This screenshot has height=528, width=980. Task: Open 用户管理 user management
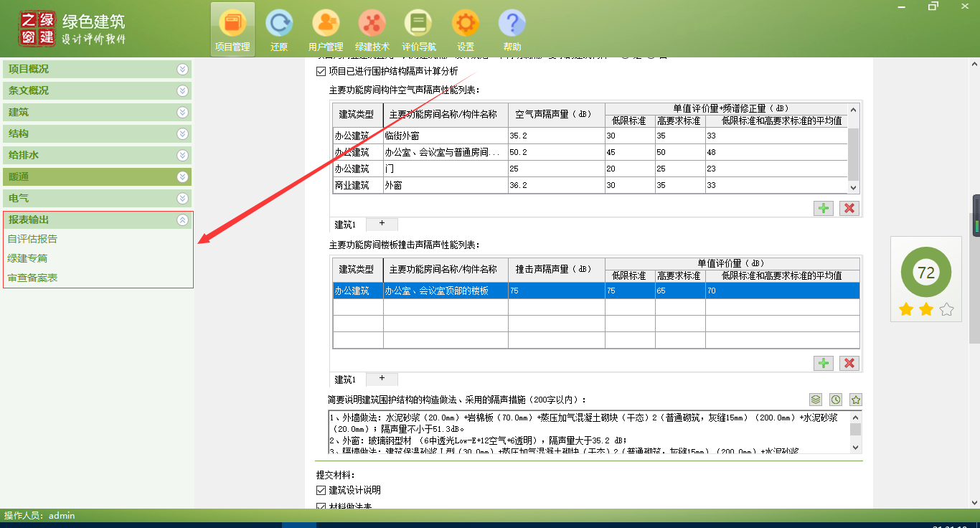pyautogui.click(x=325, y=24)
